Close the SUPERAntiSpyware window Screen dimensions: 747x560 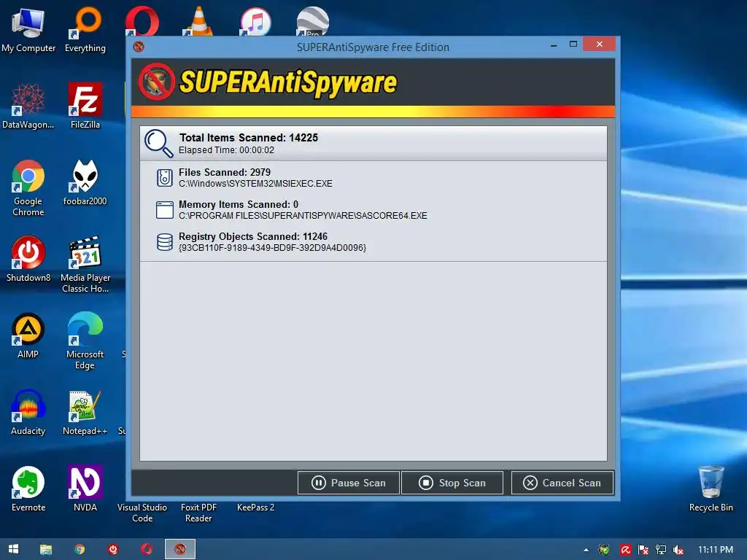point(600,44)
